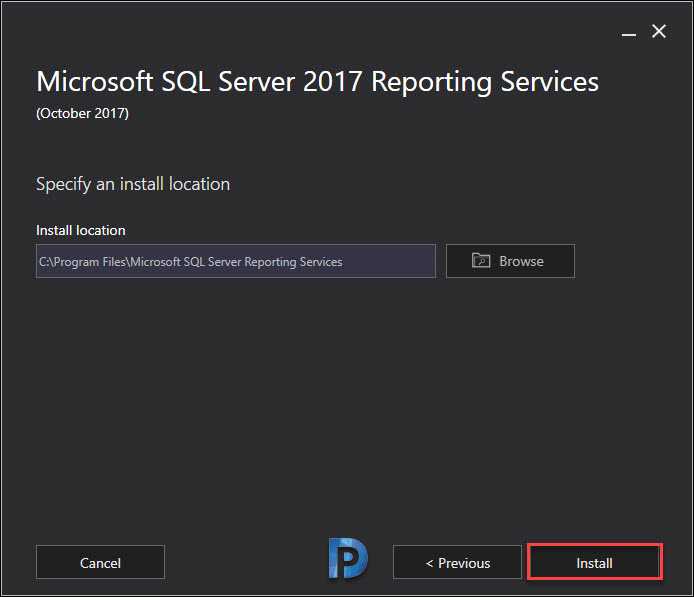
Task: Browse for an install folder
Action: [510, 261]
